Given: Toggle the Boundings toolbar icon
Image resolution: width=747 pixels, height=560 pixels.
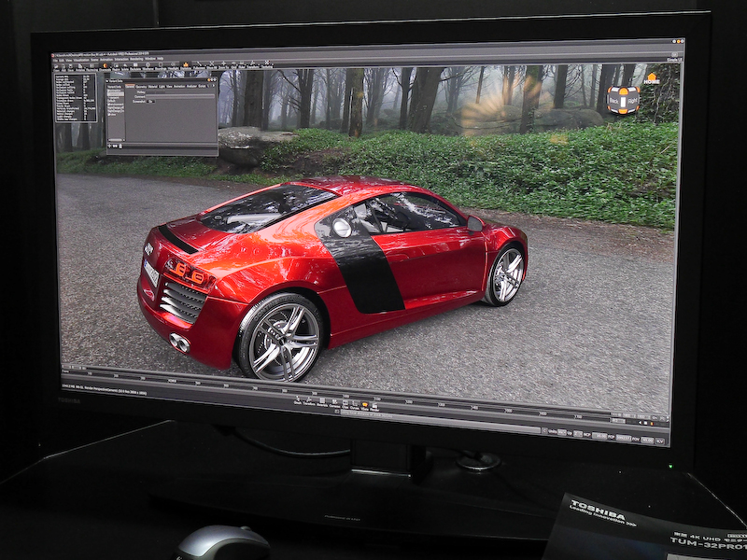Looking at the screenshot, I should tap(161, 66).
